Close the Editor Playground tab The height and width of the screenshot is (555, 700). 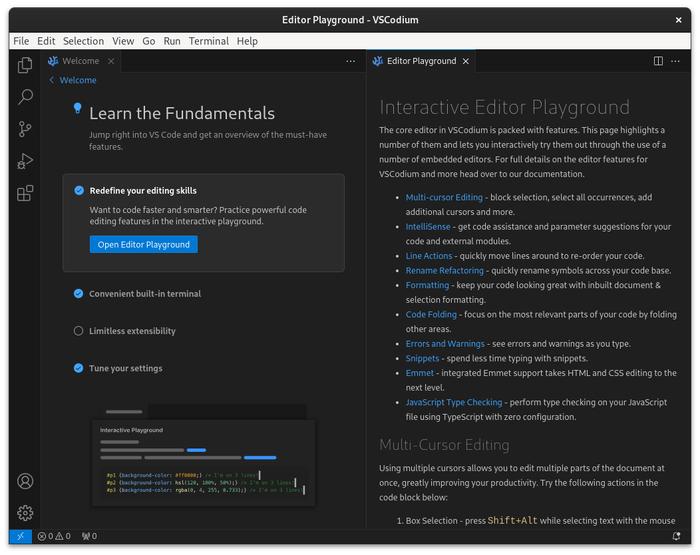click(x=466, y=61)
